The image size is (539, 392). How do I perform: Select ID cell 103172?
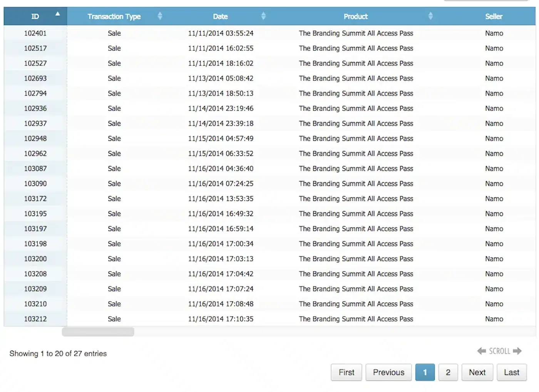point(35,198)
